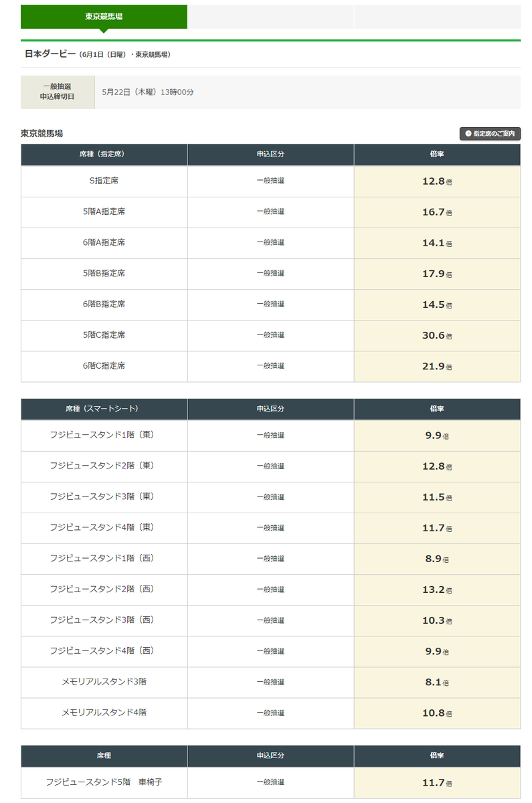Click the S指定席 row label

click(x=104, y=181)
